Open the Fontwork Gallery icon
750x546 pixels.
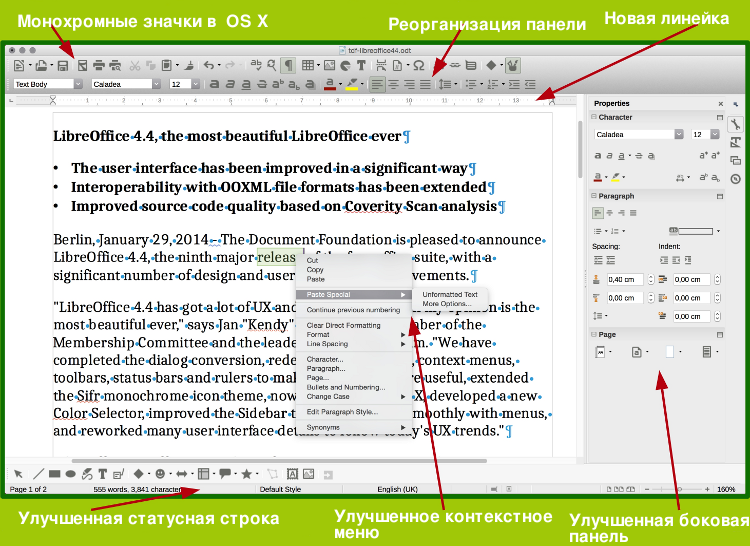292,474
